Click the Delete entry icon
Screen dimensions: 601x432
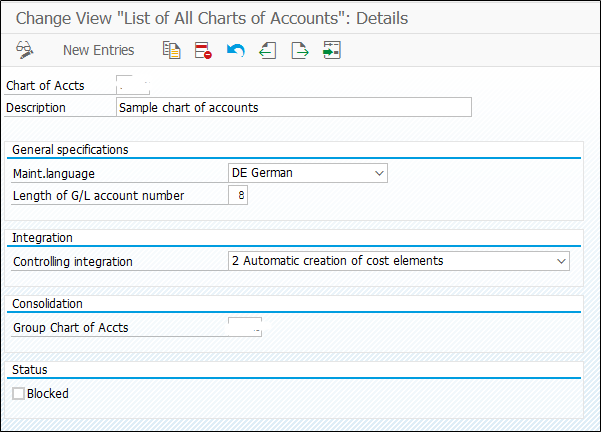coord(203,50)
